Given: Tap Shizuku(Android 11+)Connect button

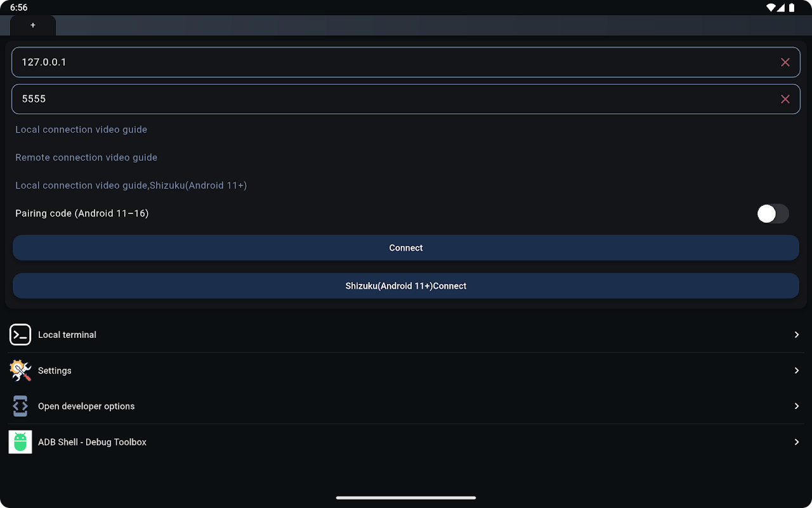Looking at the screenshot, I should point(406,286).
